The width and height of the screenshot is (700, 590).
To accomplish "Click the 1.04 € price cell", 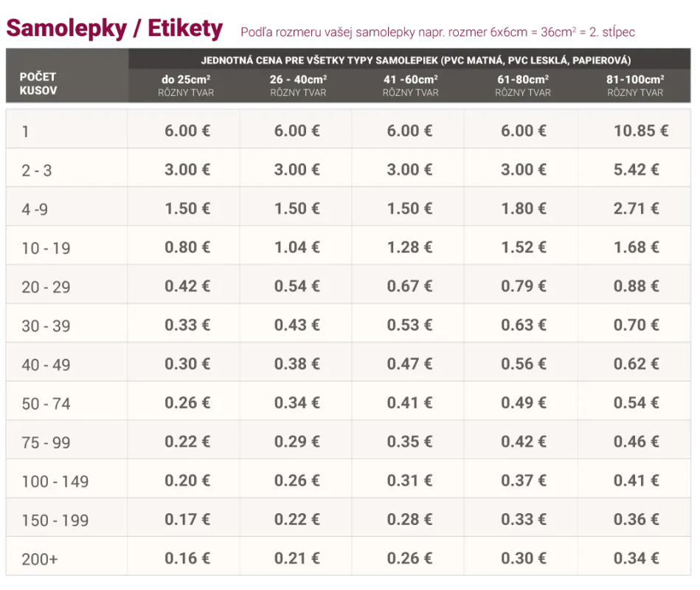I will [x=297, y=247].
